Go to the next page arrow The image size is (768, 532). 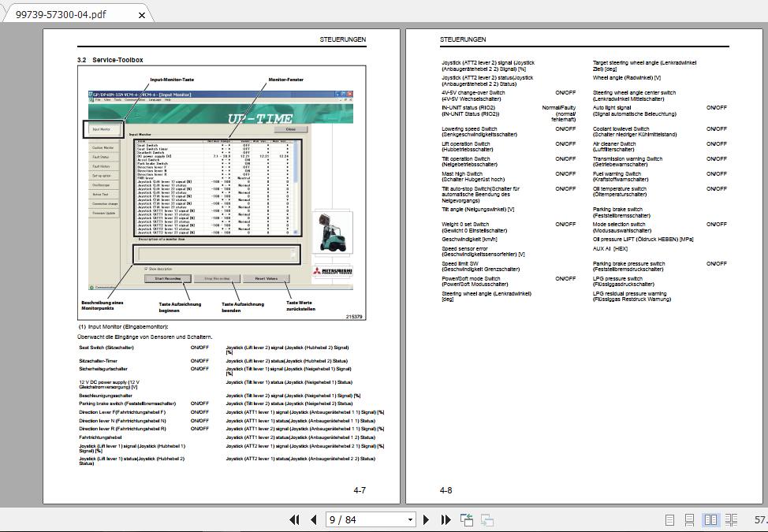coord(426,520)
